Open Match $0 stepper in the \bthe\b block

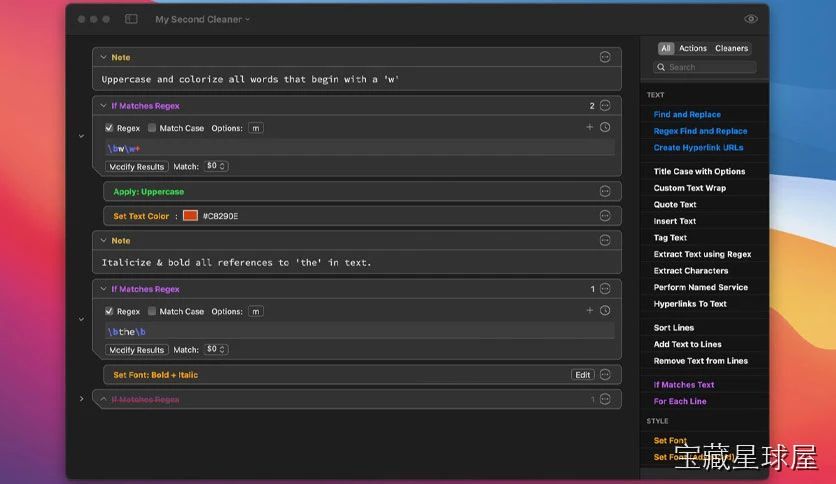click(216, 350)
